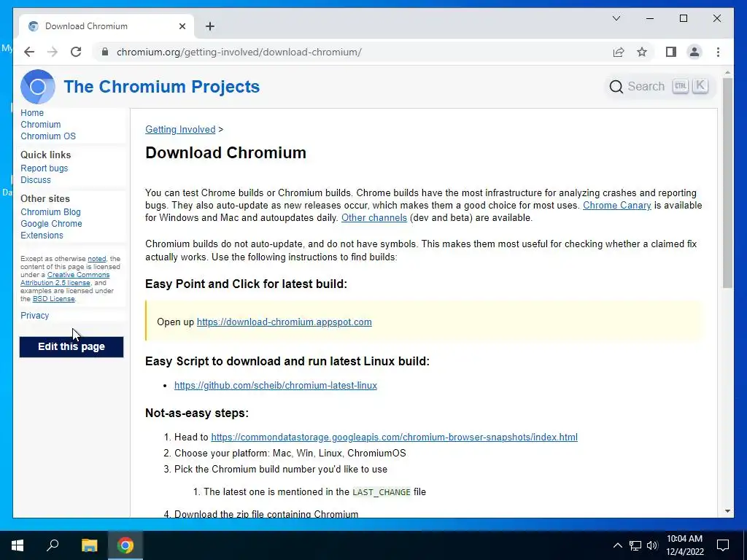Click the scrollbar up arrow
The height and width of the screenshot is (560, 747).
click(x=727, y=73)
